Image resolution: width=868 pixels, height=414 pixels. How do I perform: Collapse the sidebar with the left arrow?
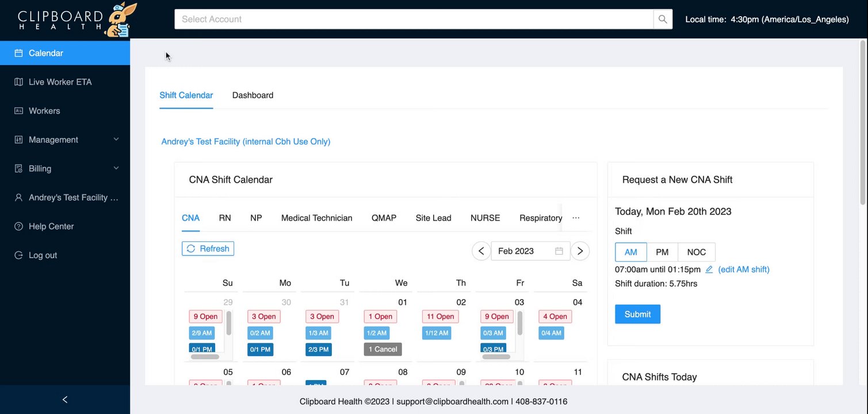click(65, 400)
